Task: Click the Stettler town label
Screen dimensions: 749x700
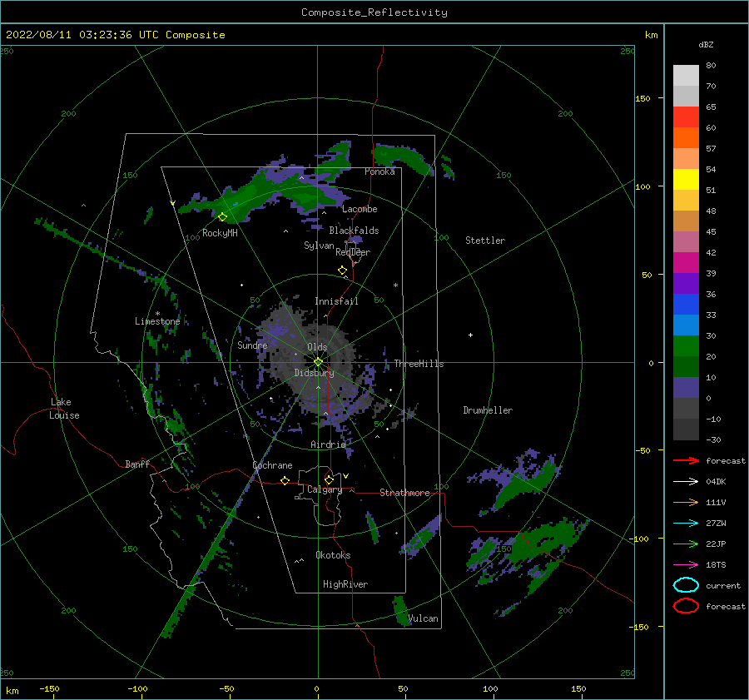Action: (x=485, y=241)
